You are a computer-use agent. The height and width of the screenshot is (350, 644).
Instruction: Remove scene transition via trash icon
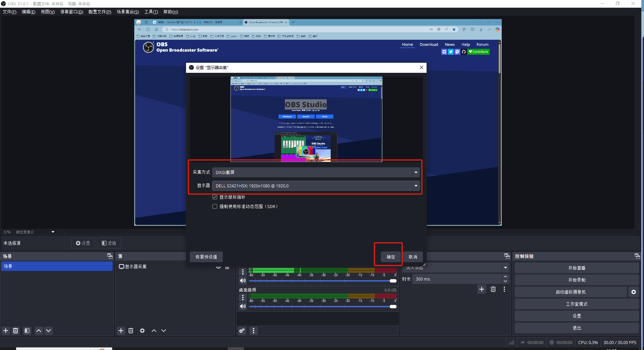pos(493,289)
